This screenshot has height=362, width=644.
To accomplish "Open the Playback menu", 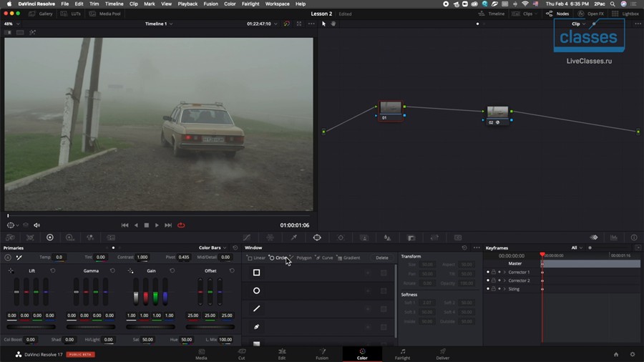I will point(187,4).
